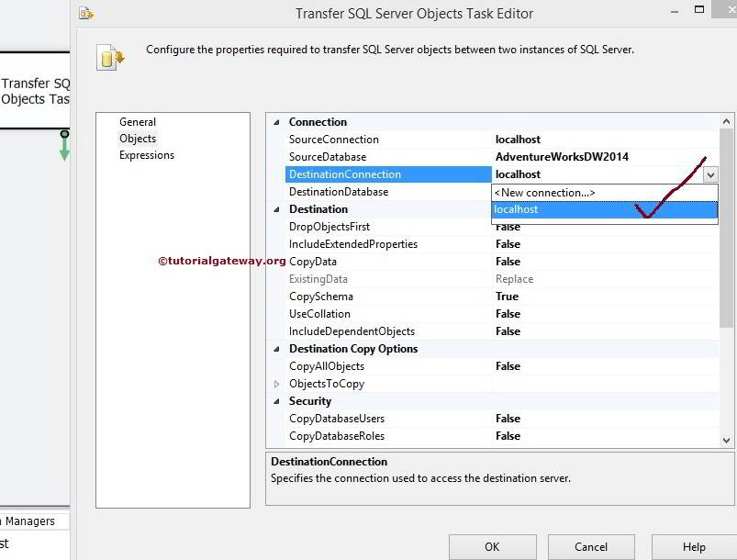Viewport: 737px width, 560px height.
Task: Collapse the Destination Copy Options category
Action: point(277,348)
